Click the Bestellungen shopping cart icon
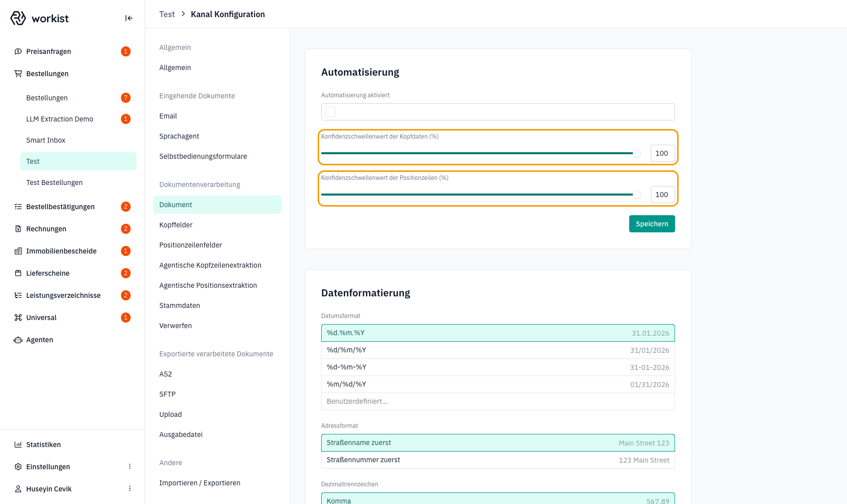Image resolution: width=847 pixels, height=504 pixels. tap(18, 74)
